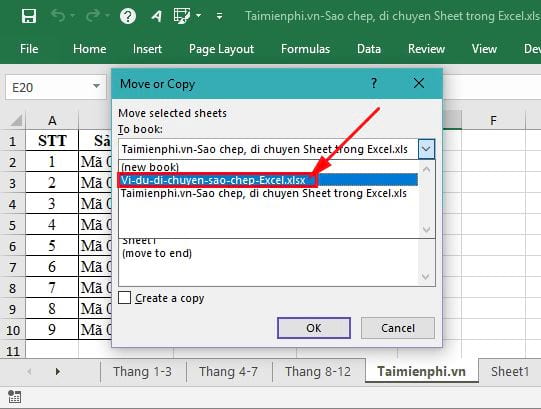Open the Redo history dropdown arrow

point(107,16)
